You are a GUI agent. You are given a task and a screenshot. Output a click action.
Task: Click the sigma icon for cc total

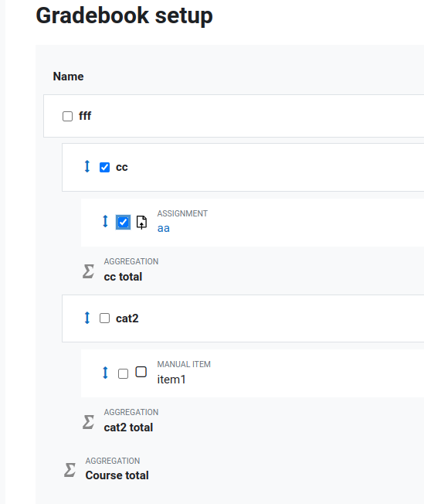(x=88, y=271)
